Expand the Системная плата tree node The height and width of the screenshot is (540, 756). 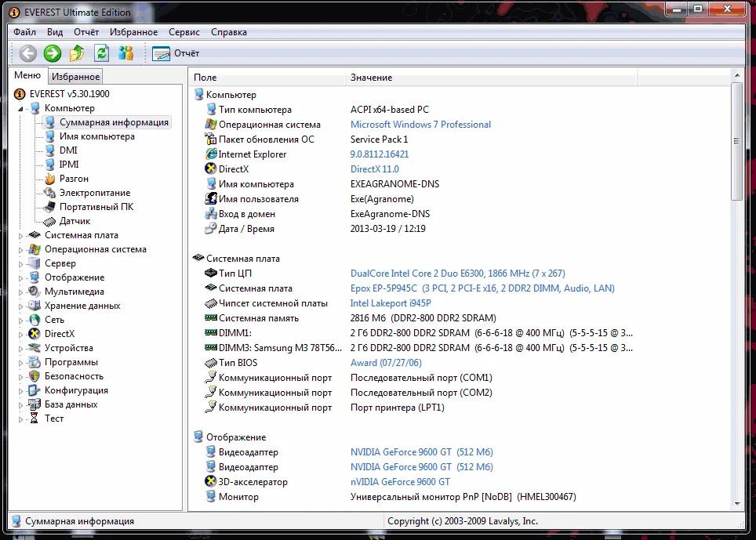click(x=21, y=235)
